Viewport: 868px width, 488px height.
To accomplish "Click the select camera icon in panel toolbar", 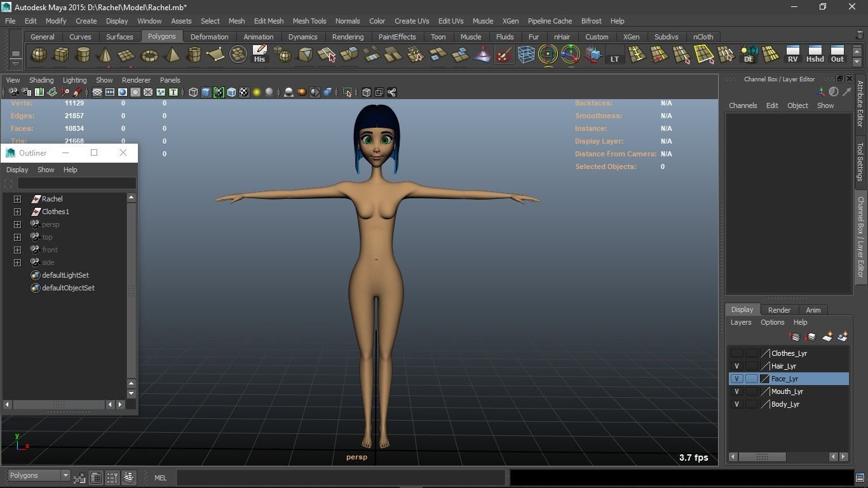I will click(x=13, y=93).
